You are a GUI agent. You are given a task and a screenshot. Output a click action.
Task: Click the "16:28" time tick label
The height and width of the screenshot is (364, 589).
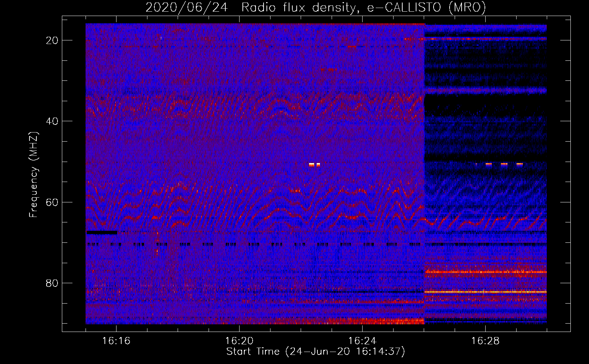click(x=485, y=341)
